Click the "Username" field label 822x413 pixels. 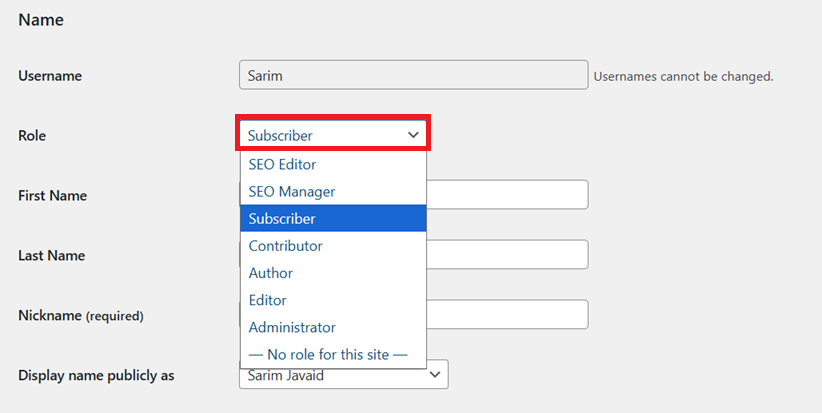[x=50, y=76]
